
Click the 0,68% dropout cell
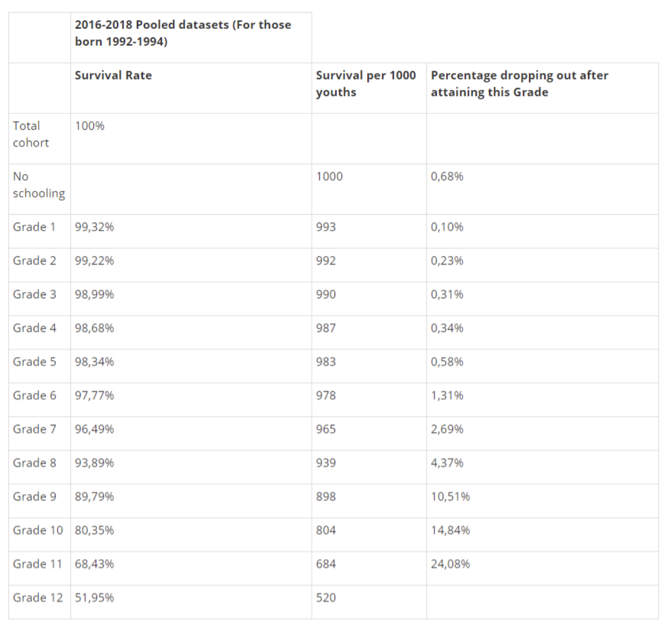tap(447, 176)
